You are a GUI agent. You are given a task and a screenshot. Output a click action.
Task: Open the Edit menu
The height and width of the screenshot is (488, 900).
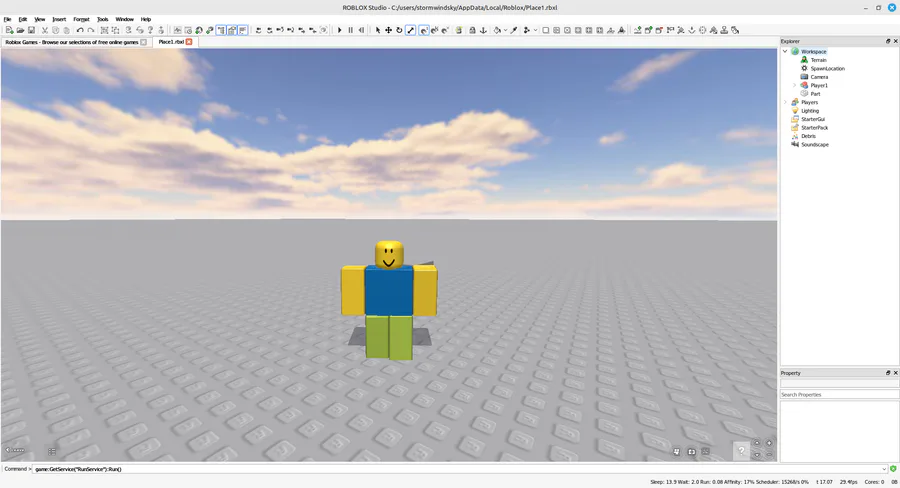(23, 19)
